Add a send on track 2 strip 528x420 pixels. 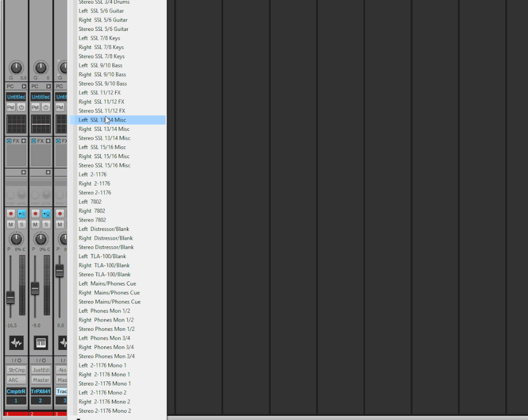[x=48, y=172]
